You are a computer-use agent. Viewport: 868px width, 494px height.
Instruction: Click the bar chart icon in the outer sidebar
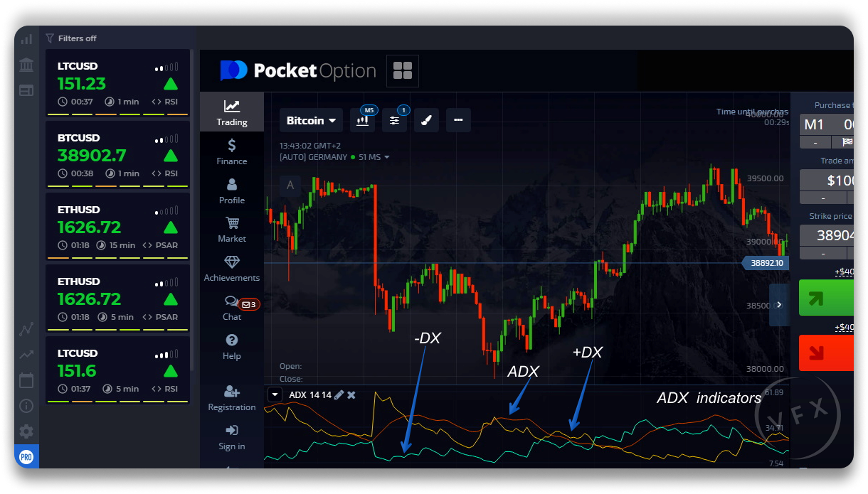pyautogui.click(x=26, y=40)
